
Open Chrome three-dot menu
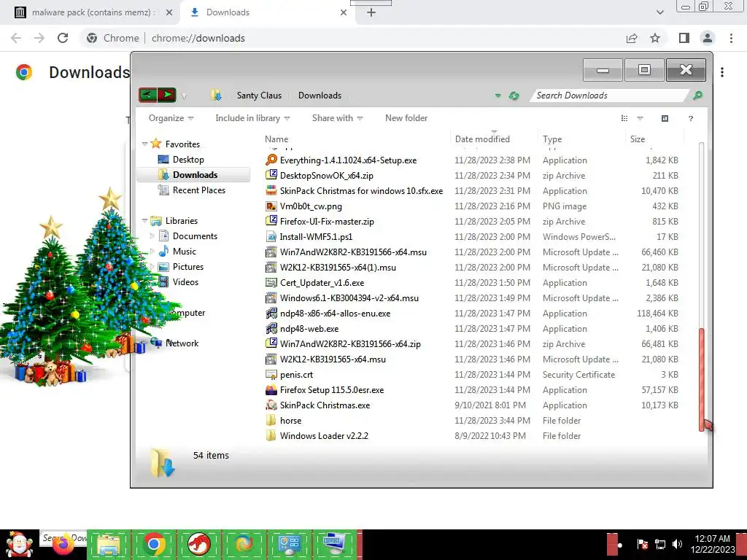point(731,38)
